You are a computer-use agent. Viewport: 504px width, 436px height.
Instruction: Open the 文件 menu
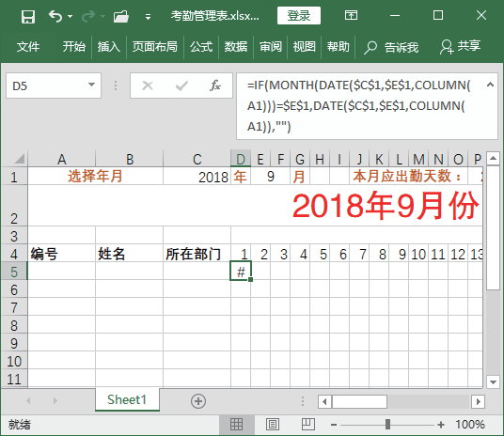[28, 47]
